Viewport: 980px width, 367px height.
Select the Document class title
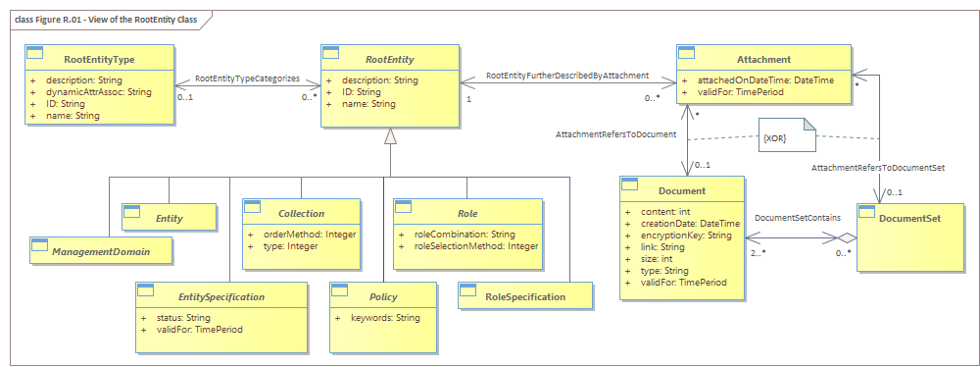tap(682, 191)
